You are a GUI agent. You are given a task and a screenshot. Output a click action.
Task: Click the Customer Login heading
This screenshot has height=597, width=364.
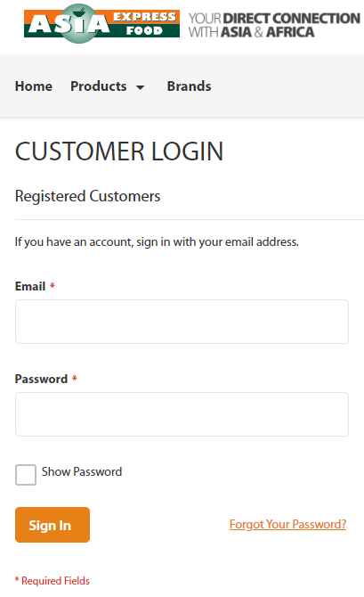(119, 151)
